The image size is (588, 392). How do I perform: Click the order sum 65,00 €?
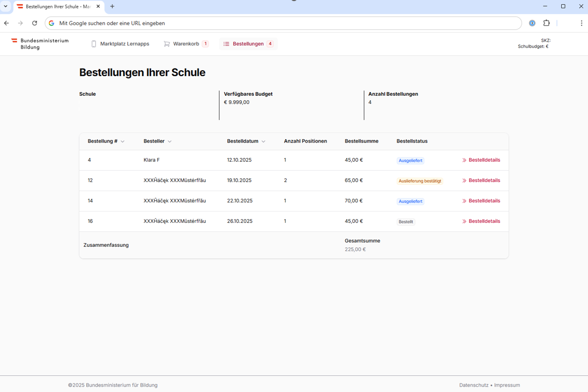[354, 180]
